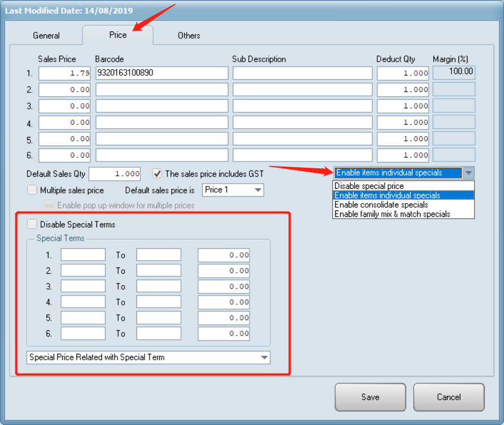Click the first row Sub Description field

(x=302, y=73)
